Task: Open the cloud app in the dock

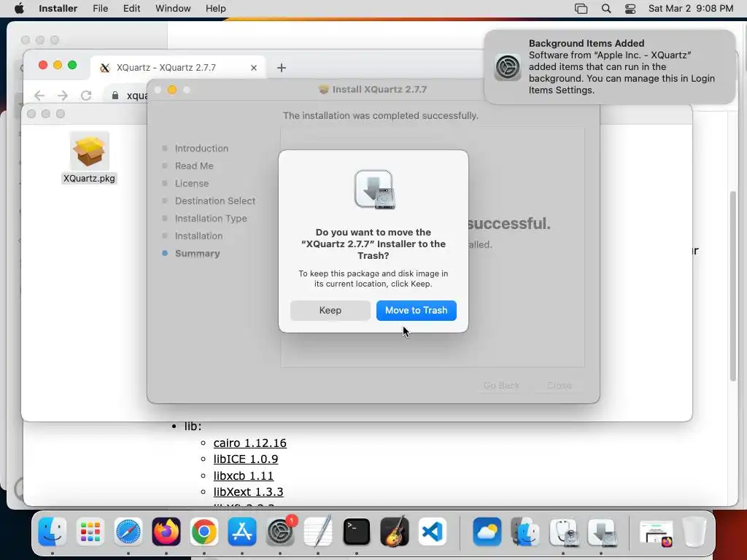Action: (487, 532)
